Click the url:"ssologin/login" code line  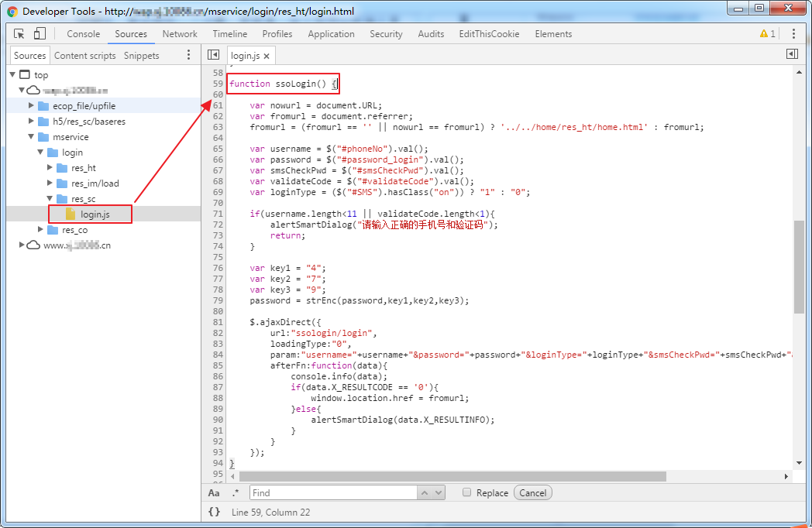(x=323, y=334)
